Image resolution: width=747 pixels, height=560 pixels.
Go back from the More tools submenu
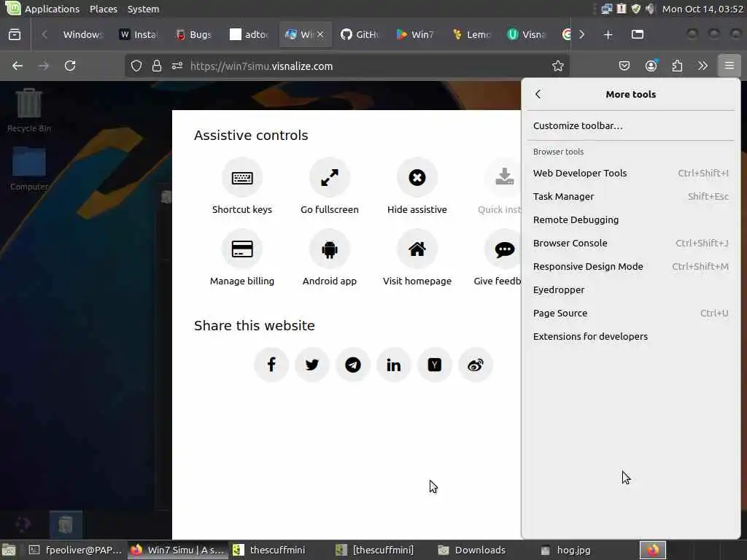pos(538,94)
